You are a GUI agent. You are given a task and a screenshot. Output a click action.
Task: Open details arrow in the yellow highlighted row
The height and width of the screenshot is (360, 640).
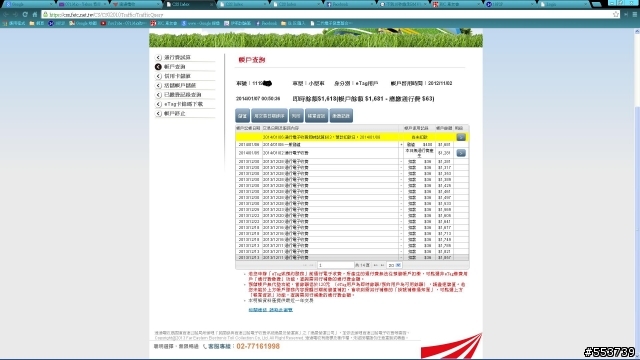pyautogui.click(x=461, y=137)
